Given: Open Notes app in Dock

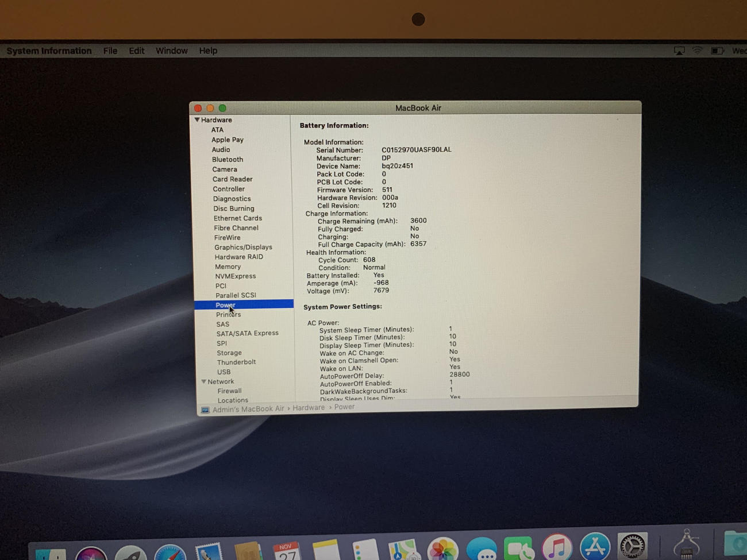Looking at the screenshot, I should pos(326,550).
